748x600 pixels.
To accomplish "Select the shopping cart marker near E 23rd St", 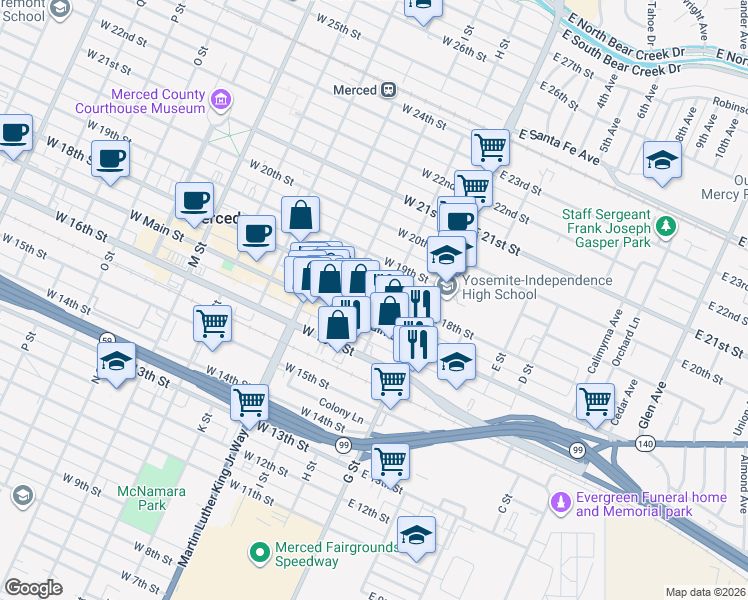I will click(474, 187).
